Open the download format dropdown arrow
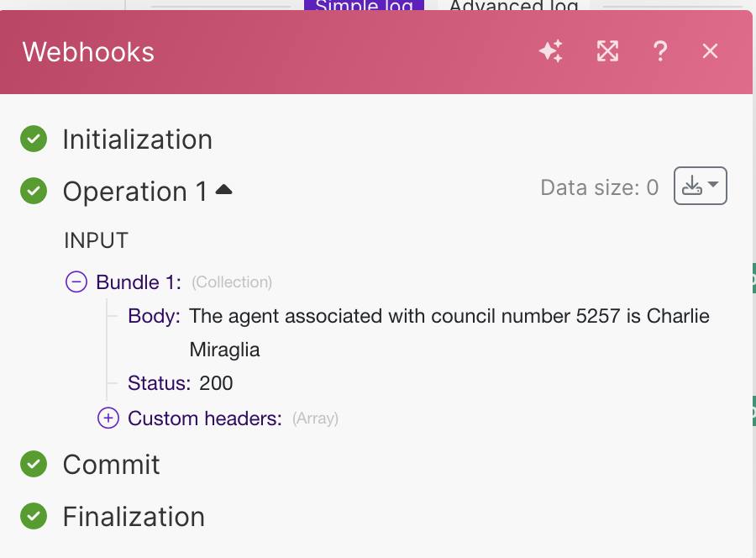 tap(712, 186)
